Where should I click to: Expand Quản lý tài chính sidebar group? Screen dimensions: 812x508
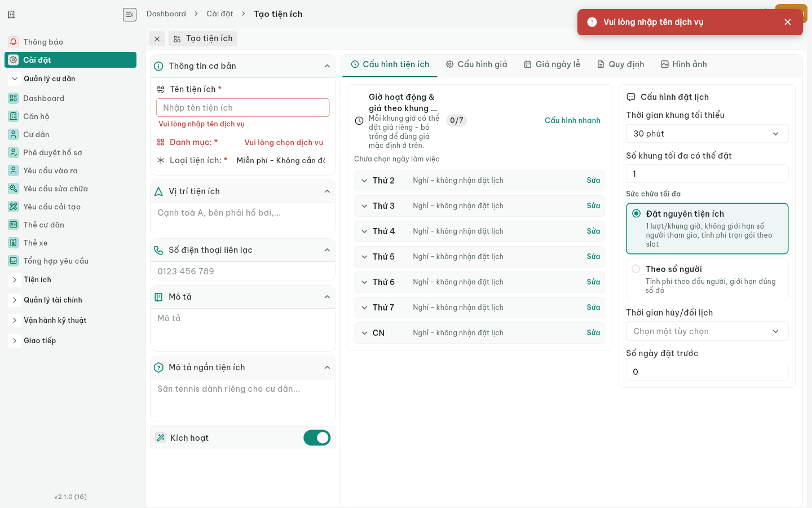coord(15,300)
